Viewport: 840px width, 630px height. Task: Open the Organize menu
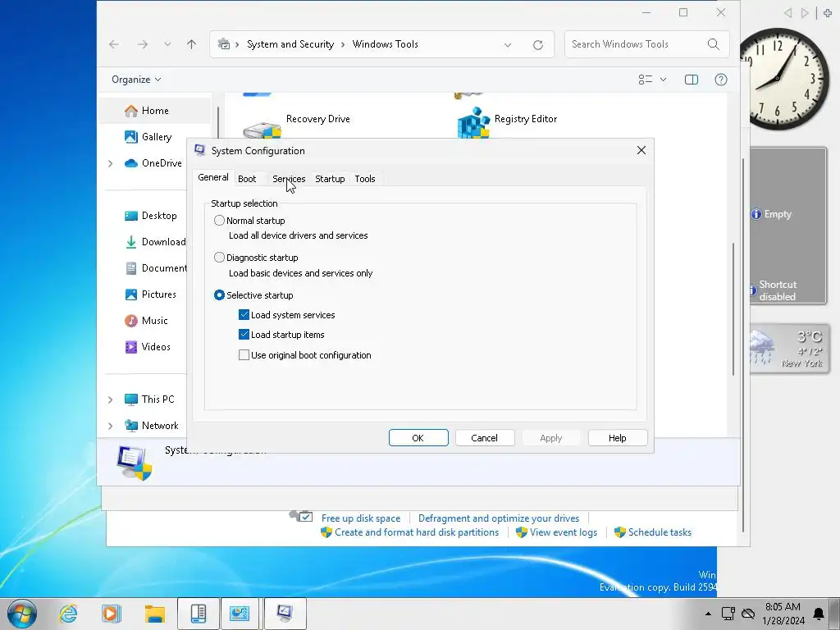coord(136,80)
